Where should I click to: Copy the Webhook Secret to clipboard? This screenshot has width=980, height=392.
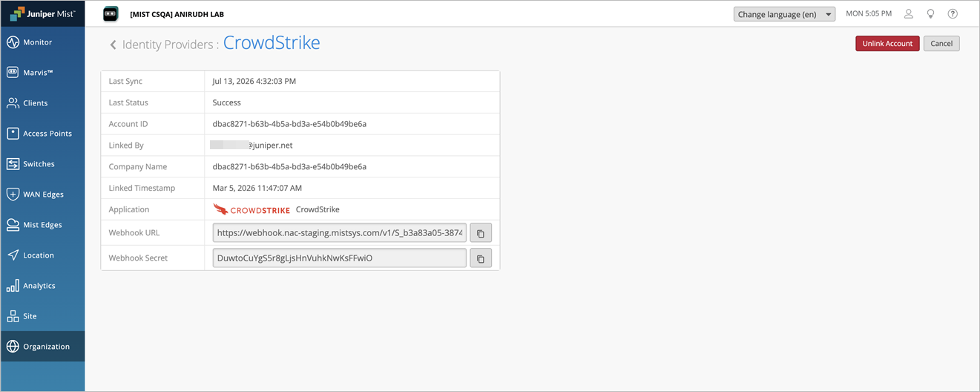pos(481,258)
